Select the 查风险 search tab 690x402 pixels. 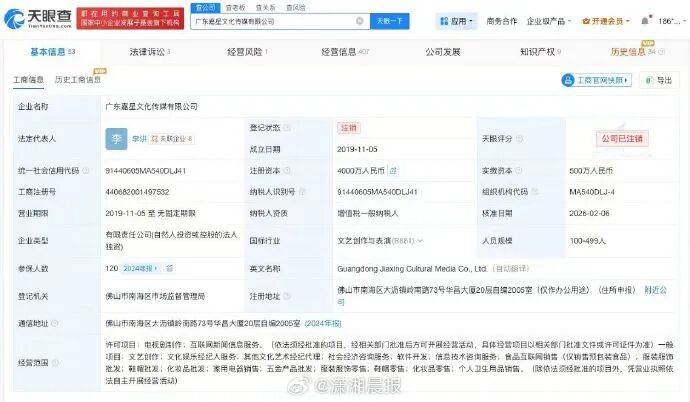coord(295,8)
